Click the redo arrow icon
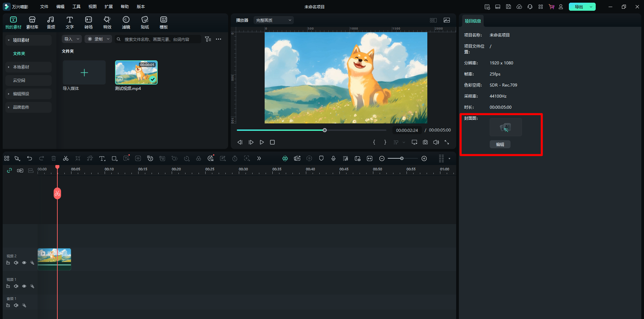Viewport: 644px width, 319px height. click(x=42, y=158)
